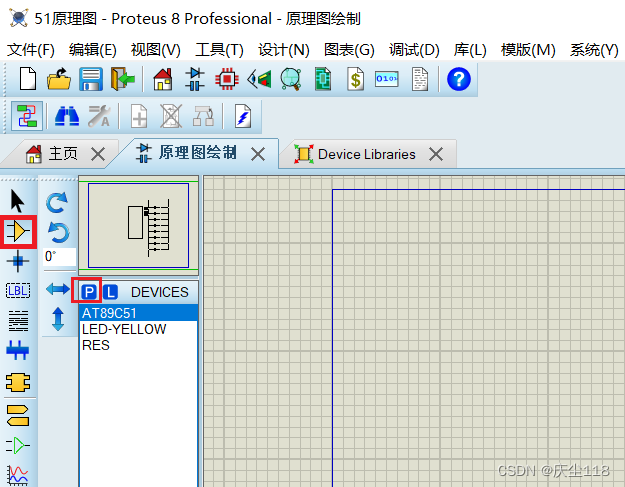Go to home page toolbar icon

[163, 79]
